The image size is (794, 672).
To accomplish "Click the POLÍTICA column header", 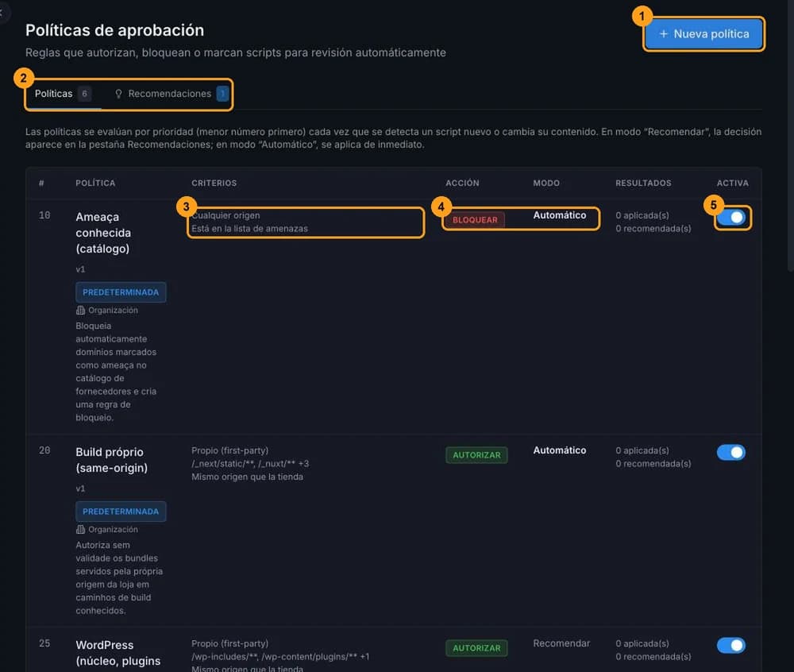I will pyautogui.click(x=95, y=183).
